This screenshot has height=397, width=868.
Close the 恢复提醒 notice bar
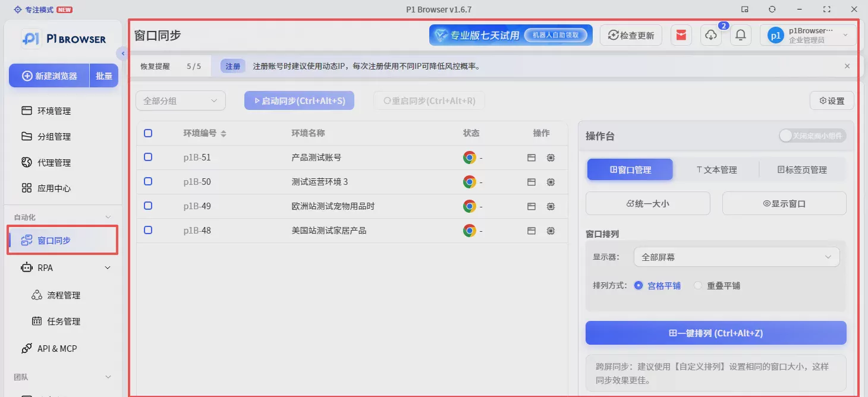[x=847, y=66]
